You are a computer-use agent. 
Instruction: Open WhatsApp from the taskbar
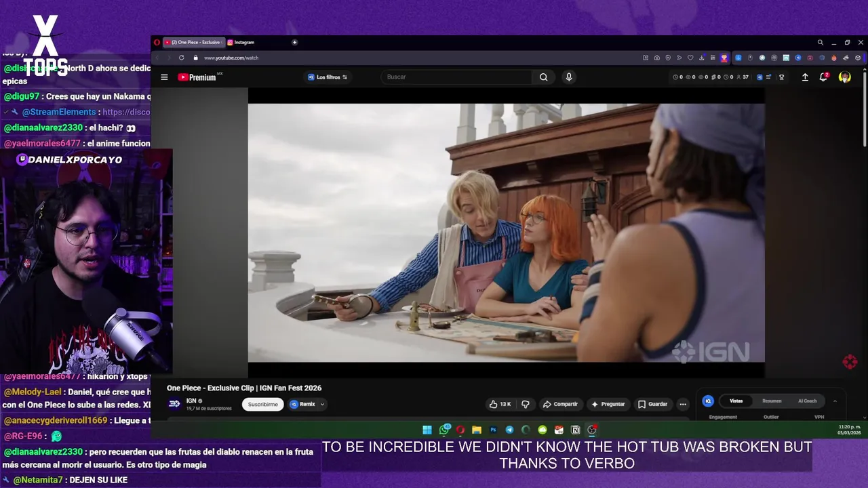(444, 430)
